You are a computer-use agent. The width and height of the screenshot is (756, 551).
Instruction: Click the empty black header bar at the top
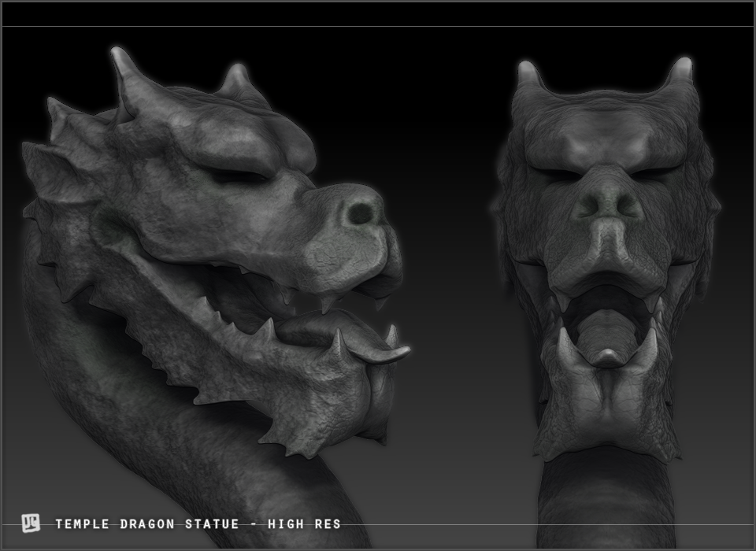click(x=378, y=14)
